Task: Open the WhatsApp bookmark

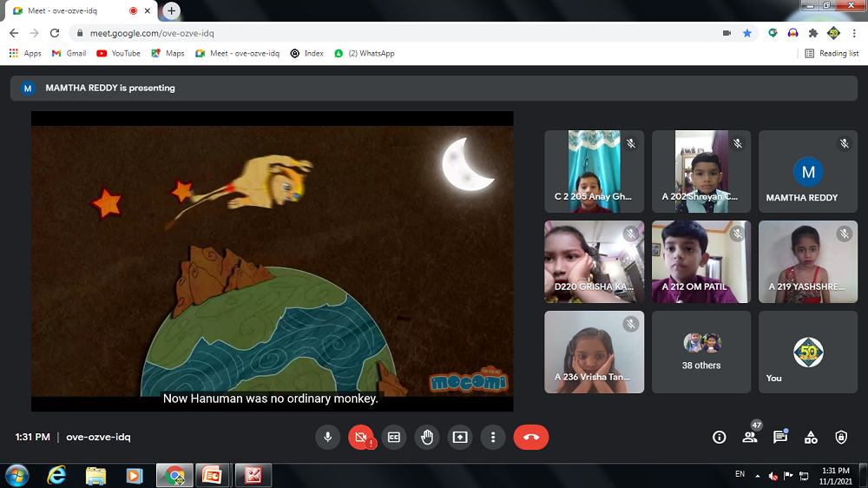Action: click(x=365, y=53)
